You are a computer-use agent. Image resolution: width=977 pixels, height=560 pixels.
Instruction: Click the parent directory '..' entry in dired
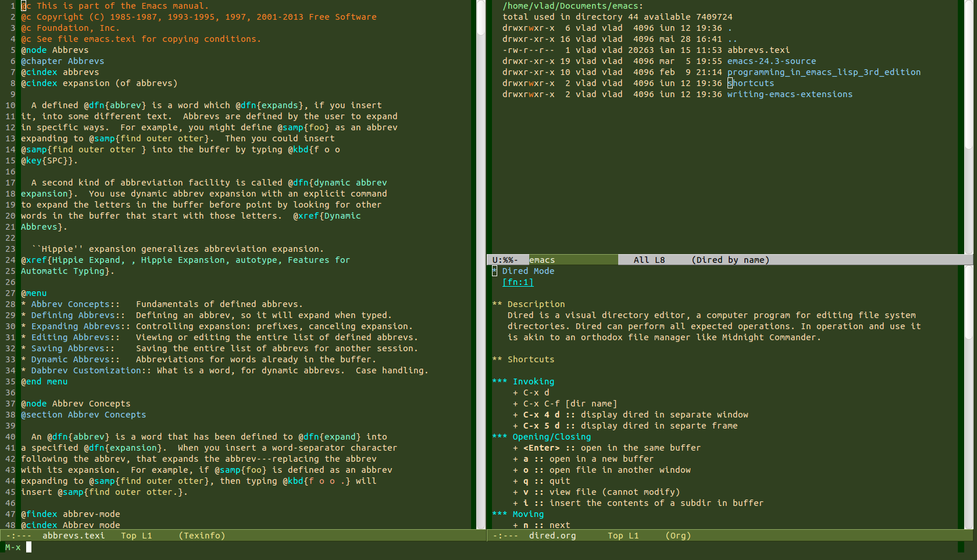tap(732, 39)
